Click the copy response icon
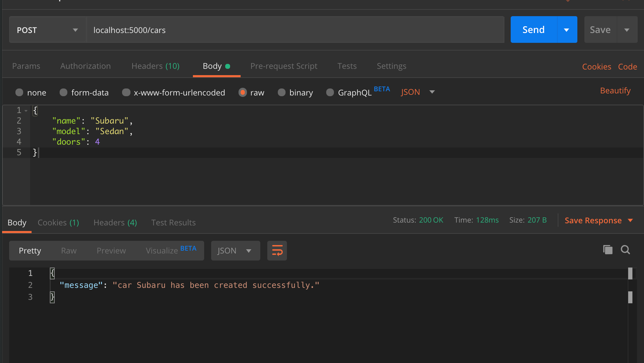The height and width of the screenshot is (363, 644). click(x=608, y=250)
